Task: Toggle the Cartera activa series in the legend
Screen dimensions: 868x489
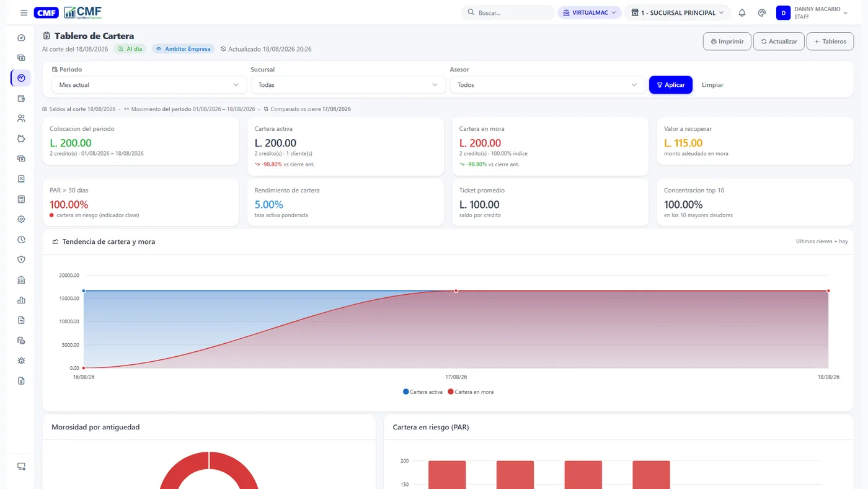Action: point(423,392)
